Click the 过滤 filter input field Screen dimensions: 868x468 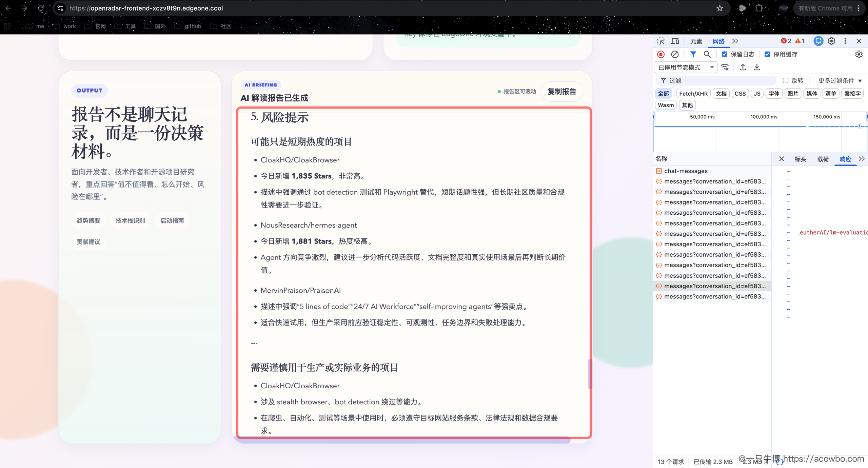pyautogui.click(x=716, y=80)
